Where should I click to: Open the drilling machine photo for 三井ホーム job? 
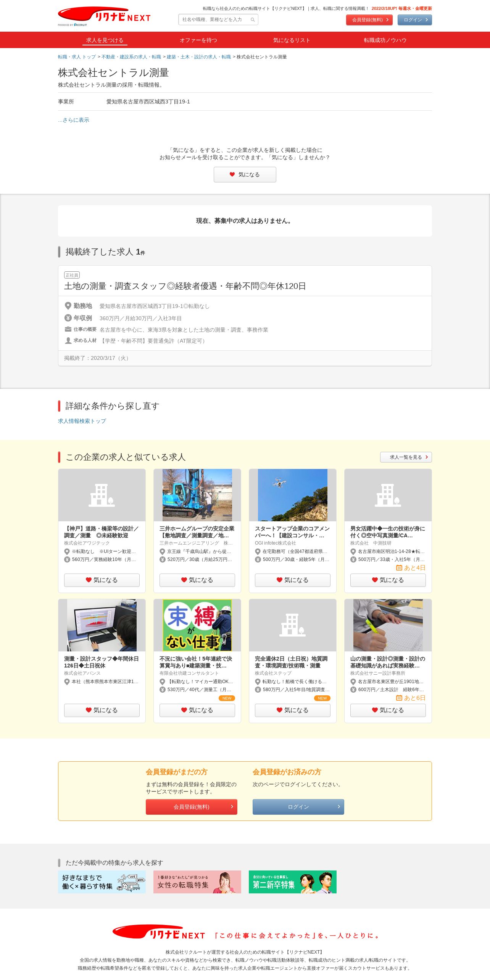tap(197, 495)
